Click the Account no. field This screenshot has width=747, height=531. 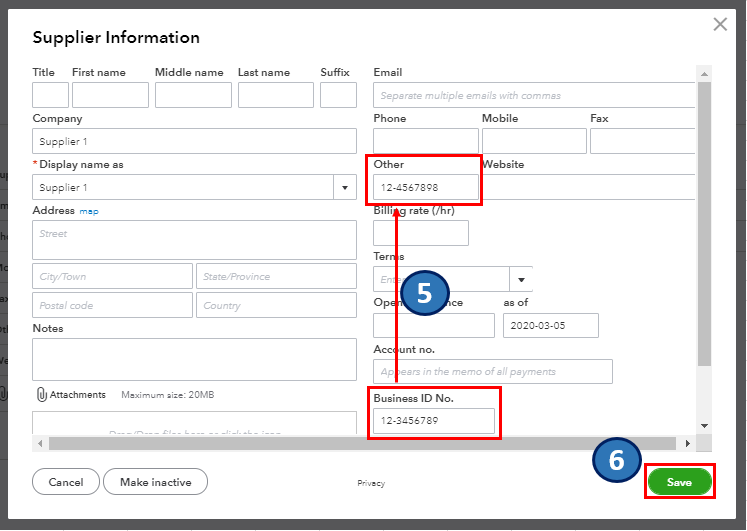pos(493,371)
